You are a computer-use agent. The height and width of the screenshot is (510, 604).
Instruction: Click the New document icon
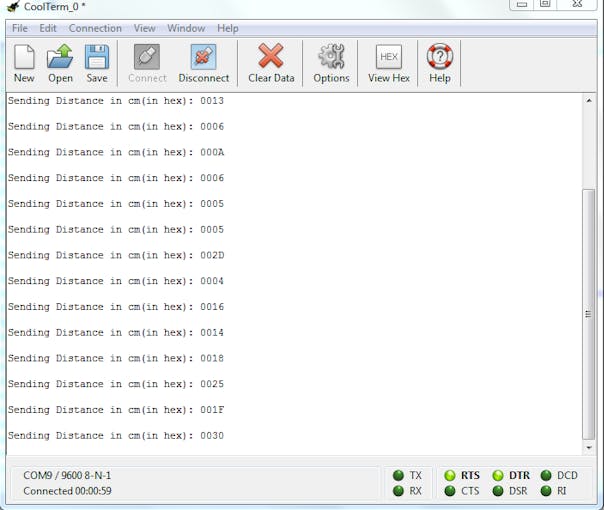pos(24,57)
